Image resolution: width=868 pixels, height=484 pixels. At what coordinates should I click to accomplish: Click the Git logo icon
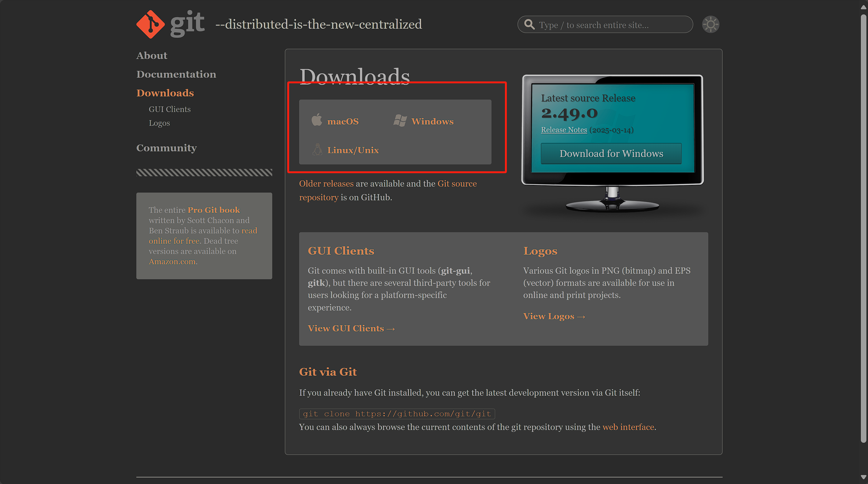(151, 24)
